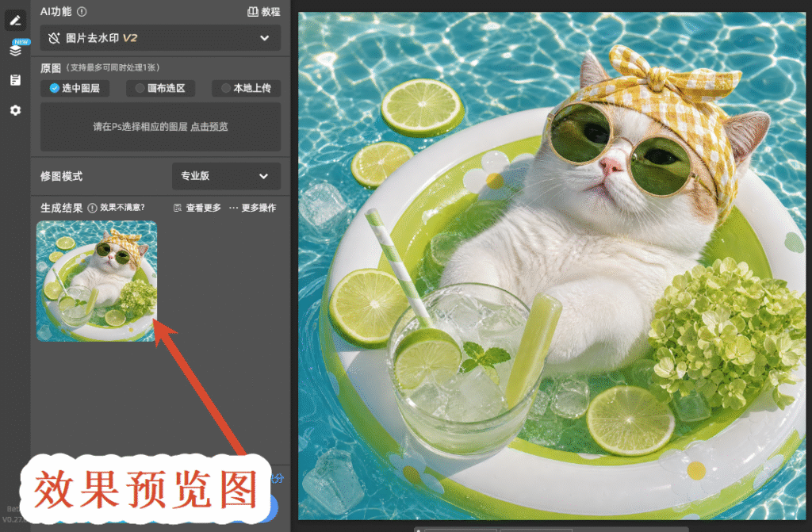
Task: Click the 修图模式 label
Action: coord(62,176)
